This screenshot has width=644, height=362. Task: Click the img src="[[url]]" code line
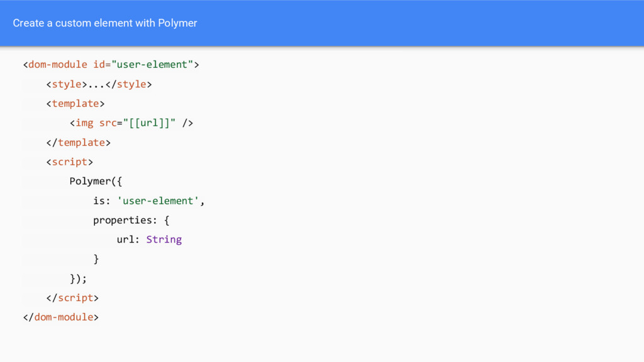click(131, 123)
